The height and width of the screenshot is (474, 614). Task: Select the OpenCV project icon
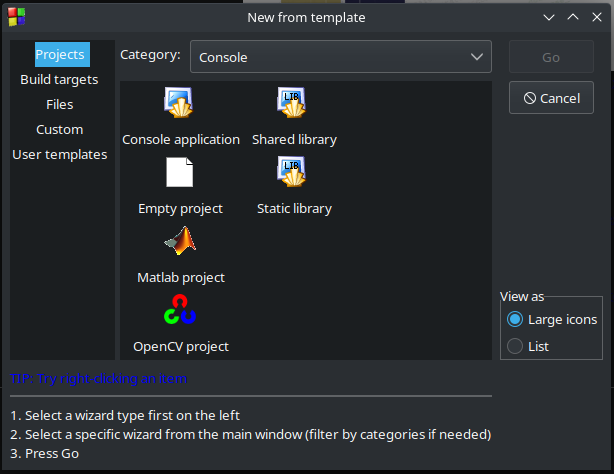(x=180, y=309)
